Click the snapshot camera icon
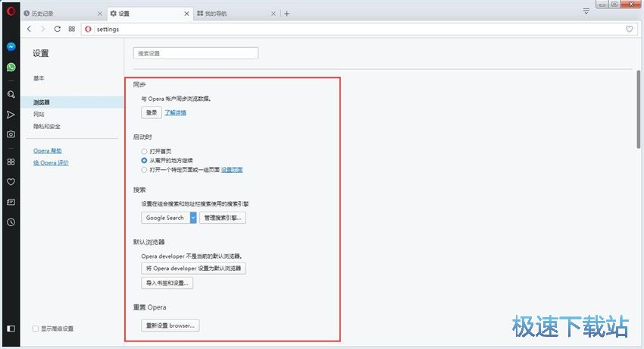The image size is (644, 349). 11,134
